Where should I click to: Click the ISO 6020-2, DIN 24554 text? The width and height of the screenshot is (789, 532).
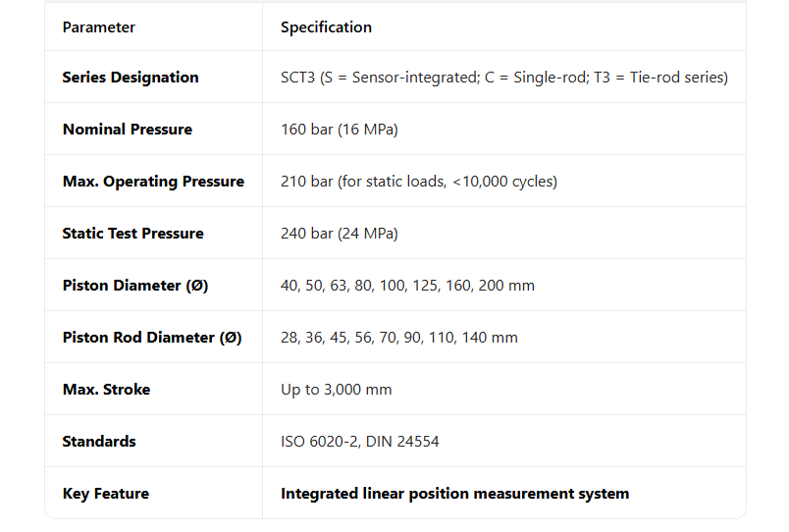coord(359,442)
